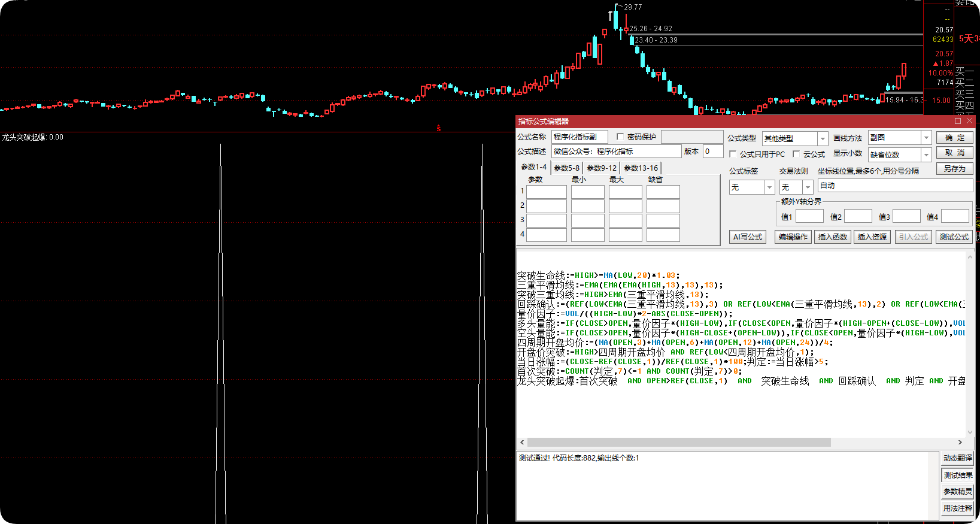Focus the 公式名称 input field
The image size is (980, 524).
click(x=579, y=137)
